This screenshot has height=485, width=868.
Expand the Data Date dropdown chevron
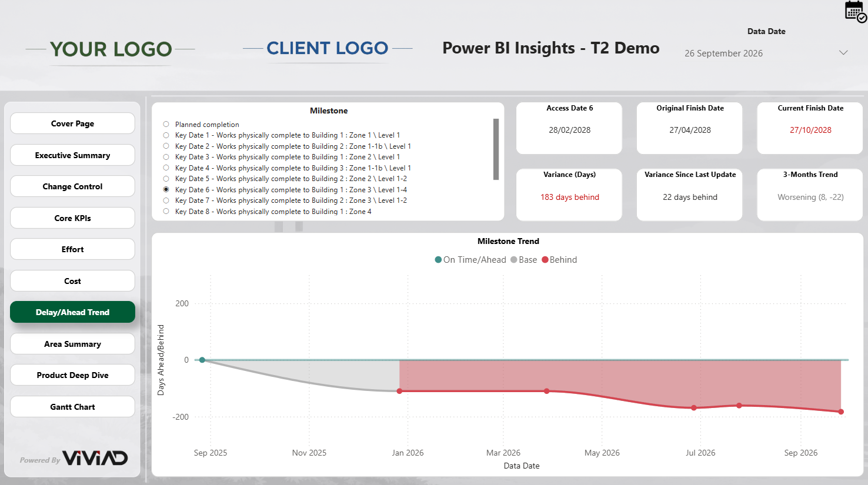coord(843,53)
